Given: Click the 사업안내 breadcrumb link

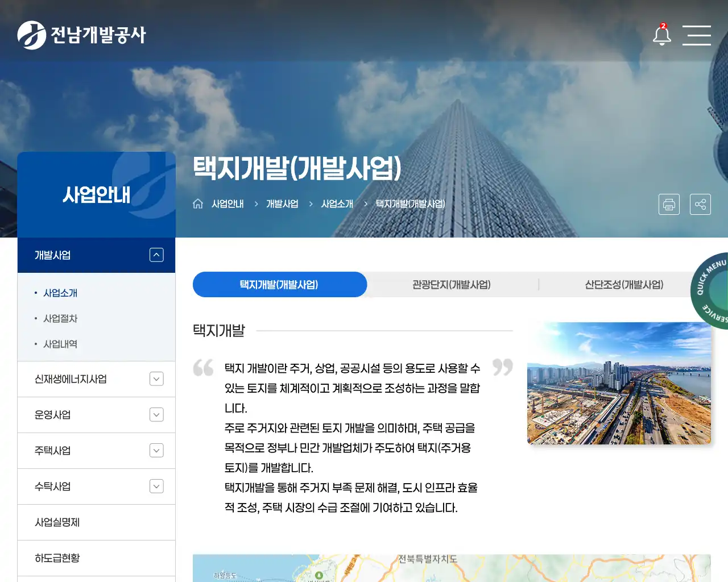Looking at the screenshot, I should pos(227,203).
